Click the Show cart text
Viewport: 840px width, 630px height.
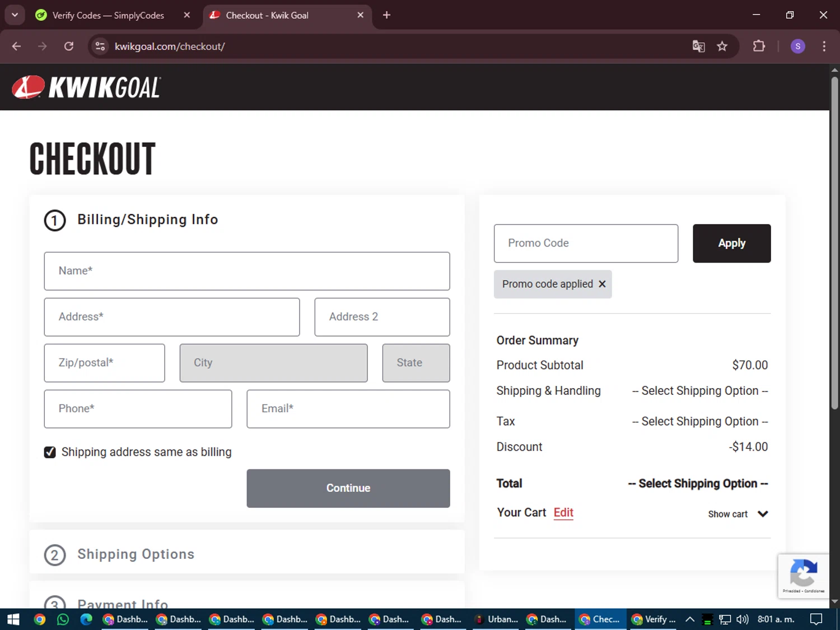pos(727,514)
